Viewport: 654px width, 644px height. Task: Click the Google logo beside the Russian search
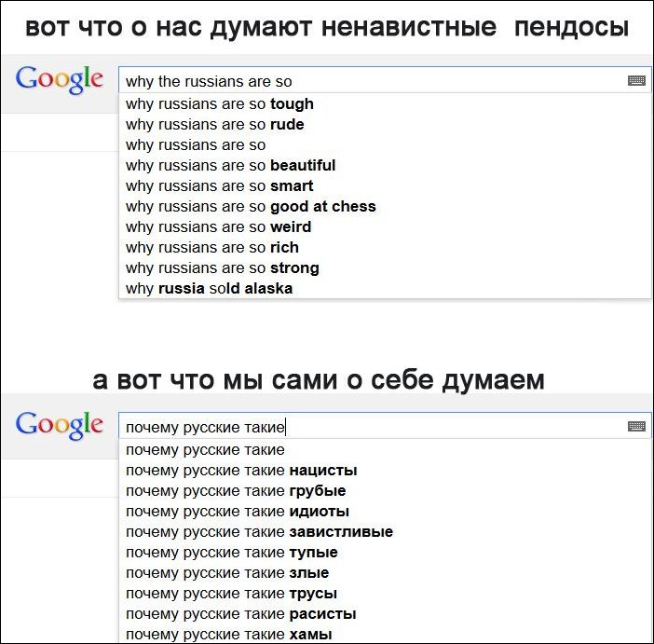coord(60,425)
